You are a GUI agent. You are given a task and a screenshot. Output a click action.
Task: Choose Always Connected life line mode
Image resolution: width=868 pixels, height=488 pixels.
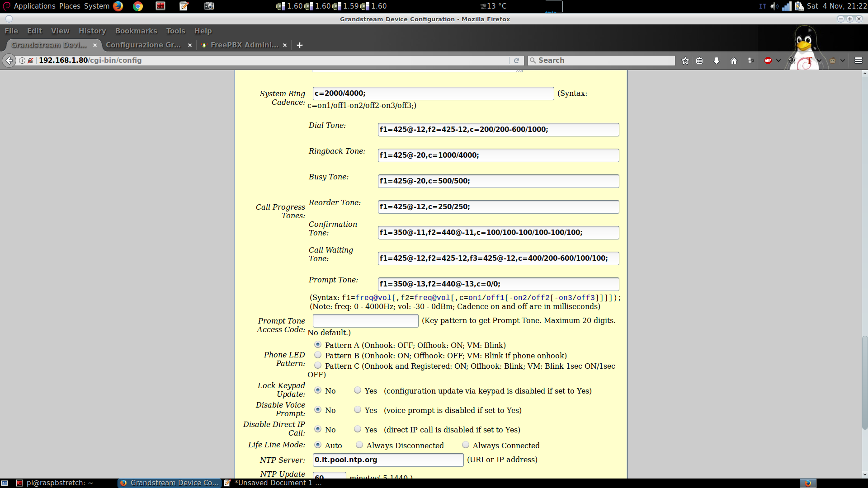466,445
